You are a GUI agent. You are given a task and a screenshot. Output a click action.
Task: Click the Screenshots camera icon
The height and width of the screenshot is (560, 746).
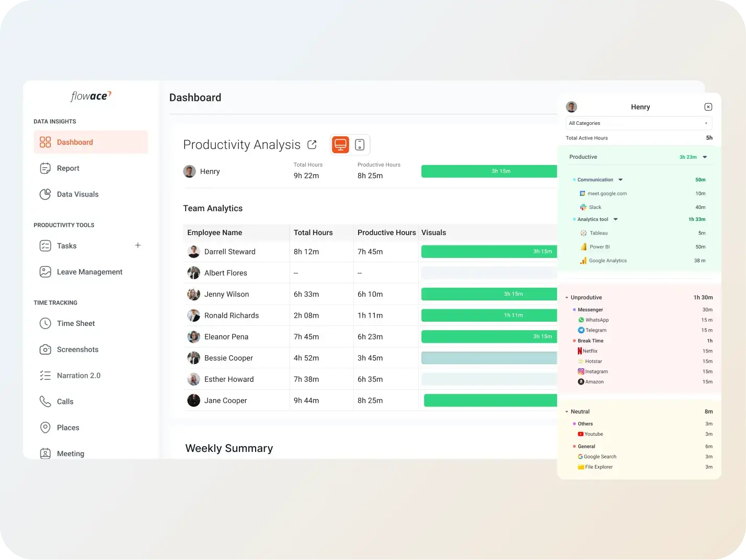tap(45, 349)
